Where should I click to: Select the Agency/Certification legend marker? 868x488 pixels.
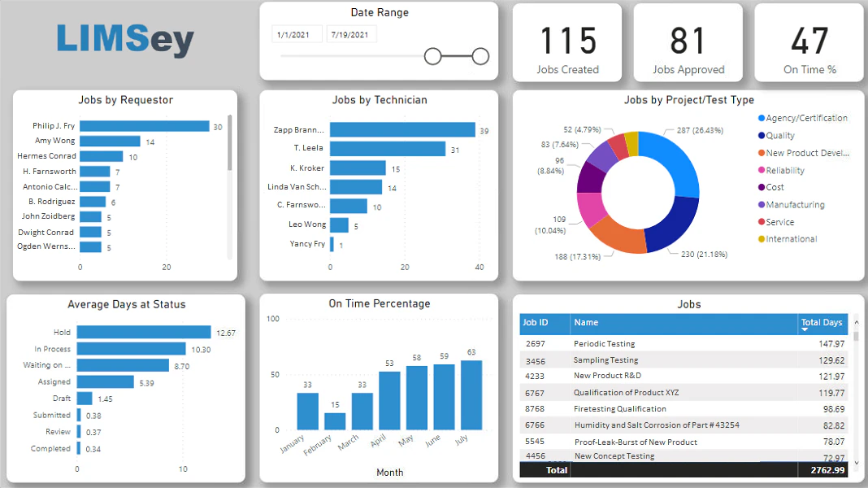tap(762, 118)
